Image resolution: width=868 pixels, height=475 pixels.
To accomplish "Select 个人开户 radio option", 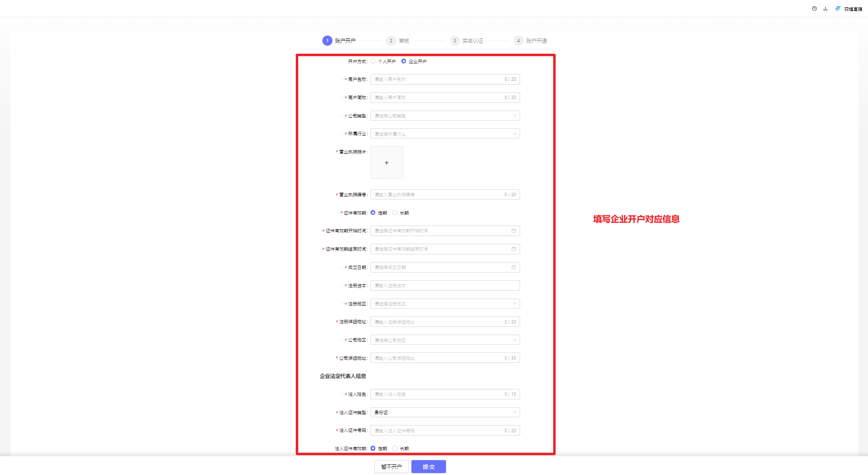I will (373, 61).
